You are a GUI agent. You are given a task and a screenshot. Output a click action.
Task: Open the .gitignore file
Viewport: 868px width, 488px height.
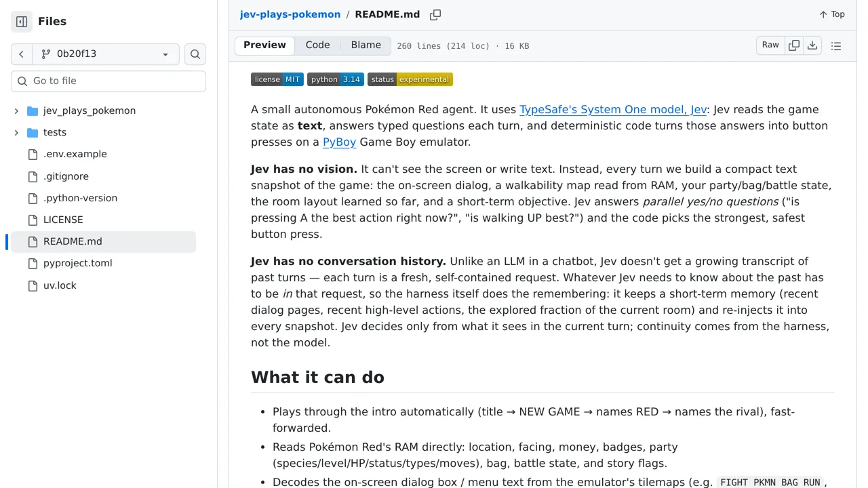point(66,176)
